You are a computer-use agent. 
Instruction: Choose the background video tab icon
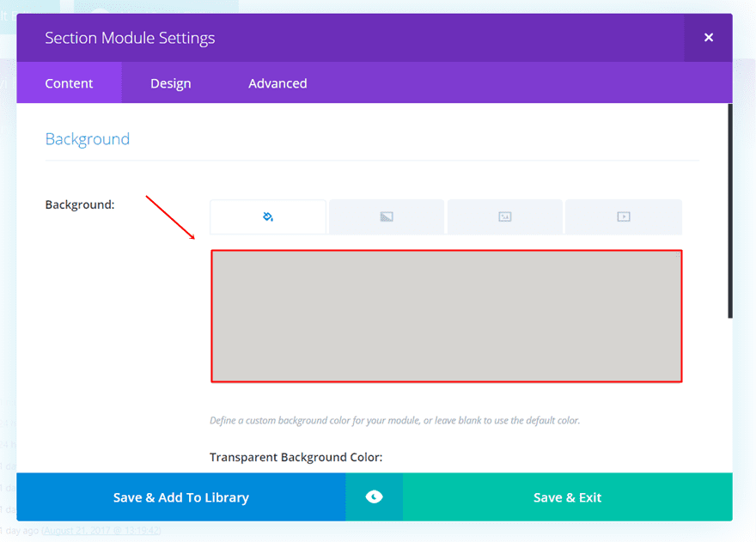pos(624,216)
